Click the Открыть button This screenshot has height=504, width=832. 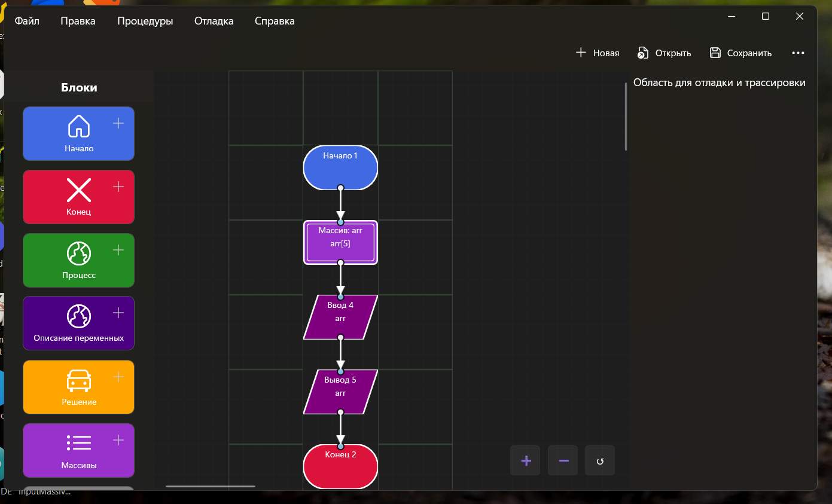[664, 53]
